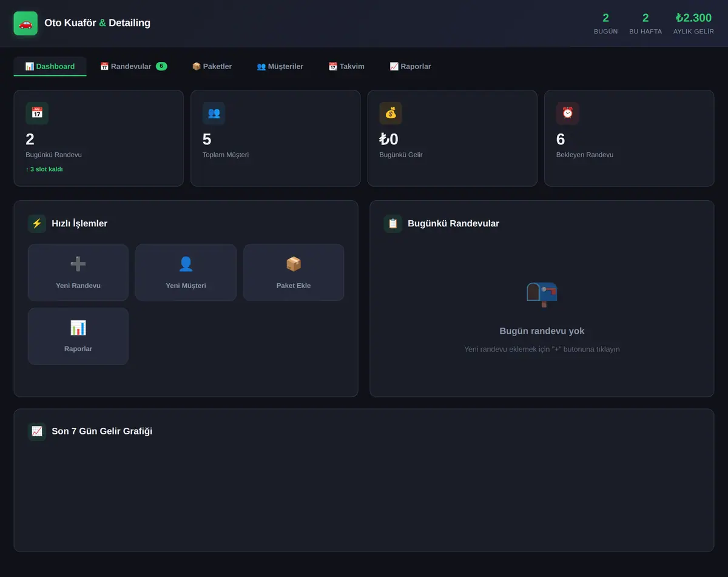Click the Raporlar quick action button

(x=78, y=336)
